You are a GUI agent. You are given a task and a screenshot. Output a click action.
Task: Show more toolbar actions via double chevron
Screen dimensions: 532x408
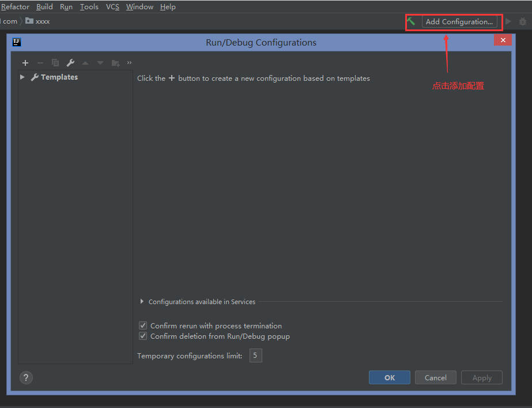click(129, 63)
